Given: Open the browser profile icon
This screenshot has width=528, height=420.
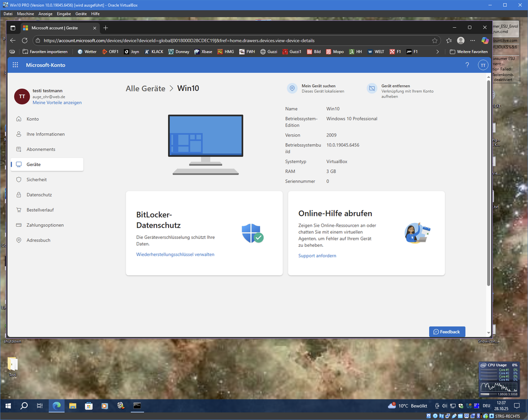Looking at the screenshot, I should pyautogui.click(x=461, y=40).
